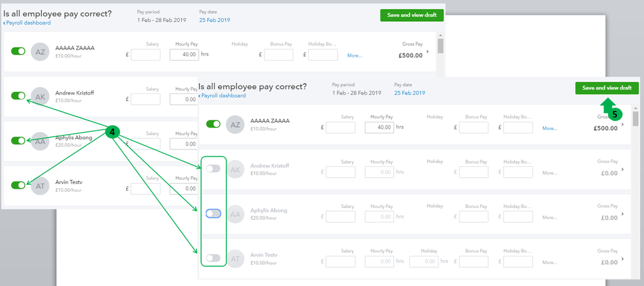Click Save and view draft beneath arrow 5
This screenshot has width=644, height=286.
607,88
